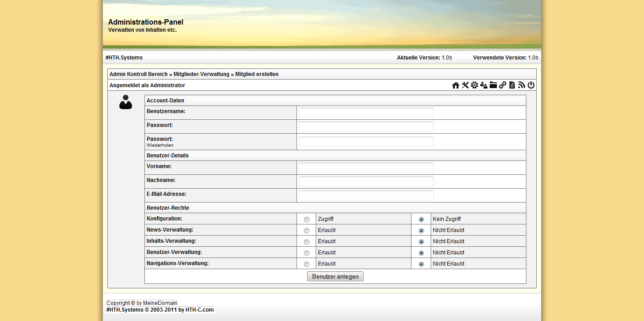Open the wrench and screwdriver tools icon
Image resolution: width=644 pixels, height=321 pixels.
pos(465,85)
